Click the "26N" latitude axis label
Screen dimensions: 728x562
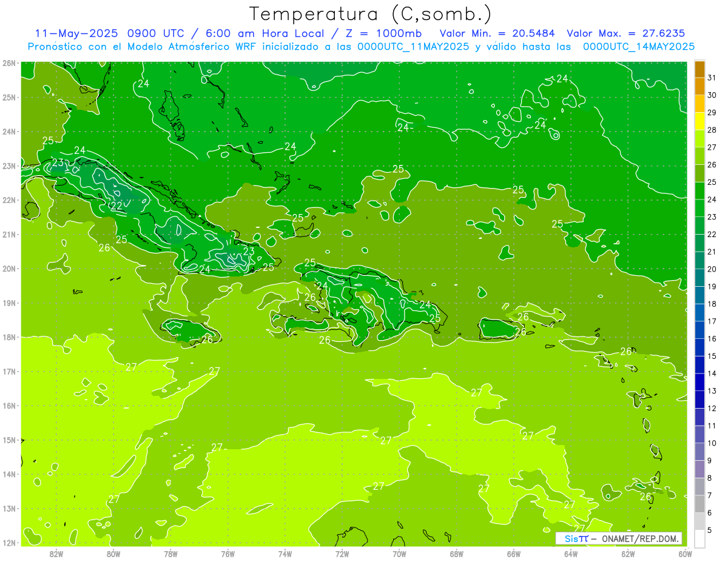click(x=8, y=63)
